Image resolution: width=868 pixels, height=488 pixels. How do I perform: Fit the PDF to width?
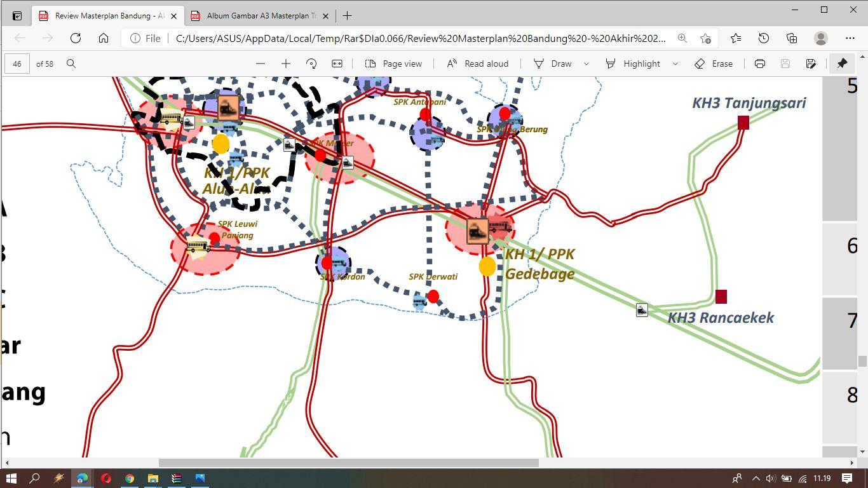337,64
